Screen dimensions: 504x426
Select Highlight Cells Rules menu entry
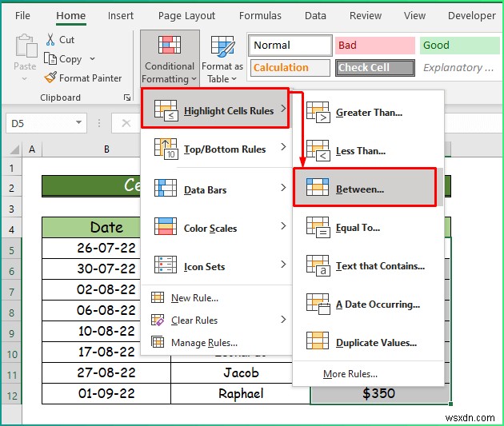tap(215, 109)
